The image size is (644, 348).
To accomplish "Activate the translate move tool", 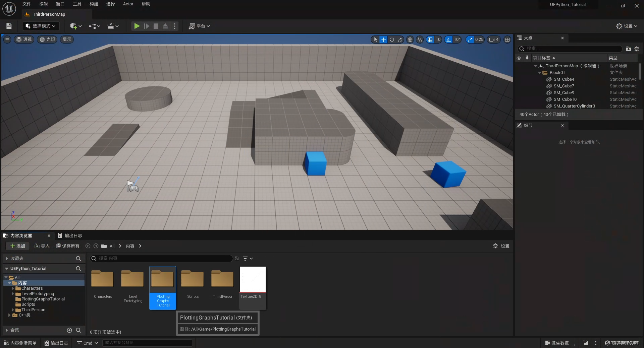I will (383, 40).
